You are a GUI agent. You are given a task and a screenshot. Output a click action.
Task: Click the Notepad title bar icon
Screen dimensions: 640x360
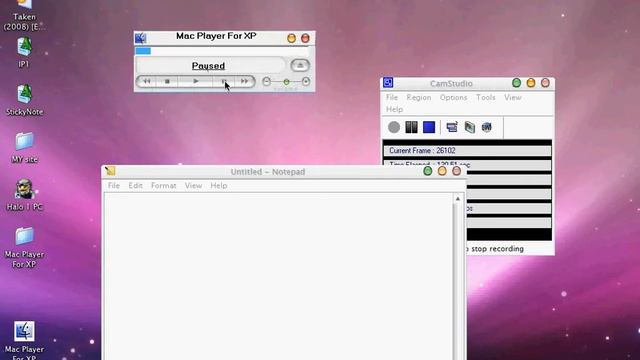[110, 171]
